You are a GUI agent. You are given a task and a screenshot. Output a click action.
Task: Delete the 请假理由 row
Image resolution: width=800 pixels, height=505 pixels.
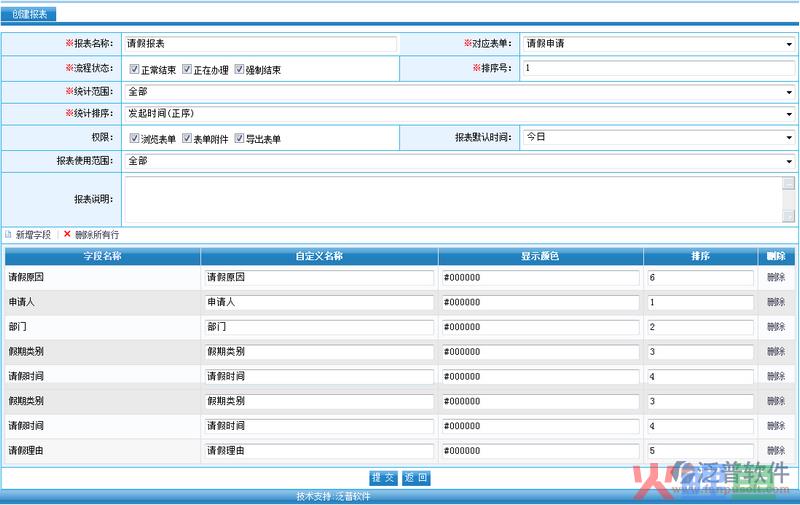coord(776,450)
